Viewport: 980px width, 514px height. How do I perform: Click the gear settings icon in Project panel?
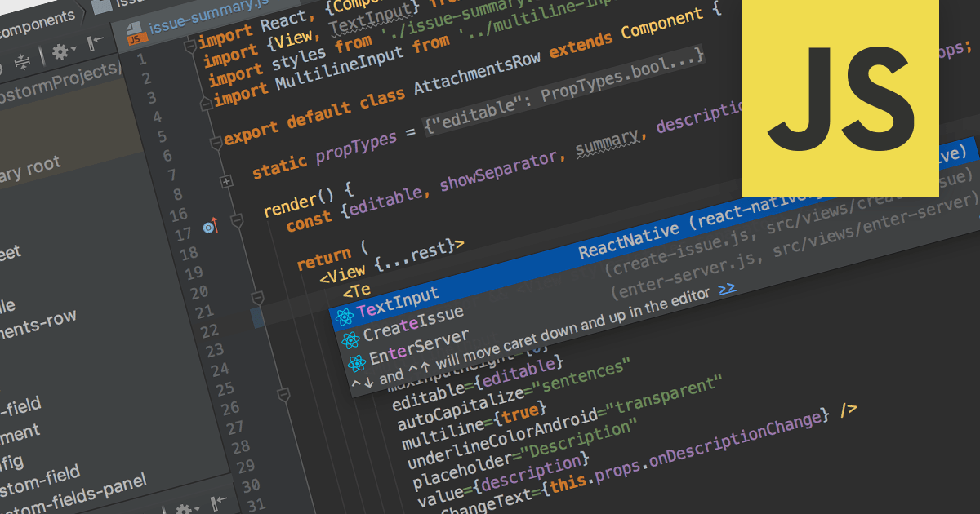click(60, 53)
